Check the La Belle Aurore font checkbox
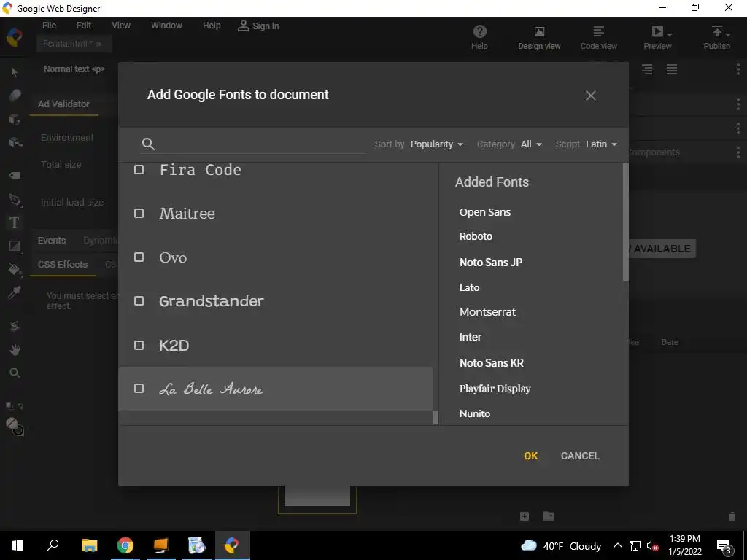 click(139, 389)
